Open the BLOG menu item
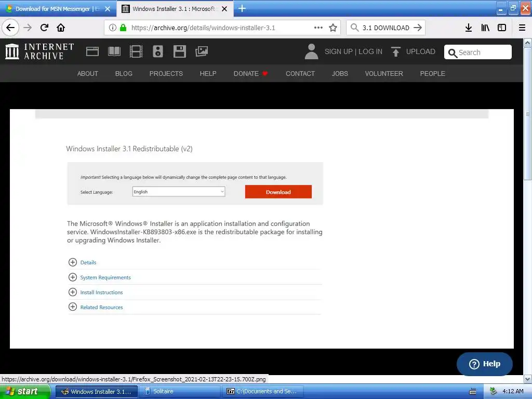Screen dimensions: 532x399 (x=124, y=74)
